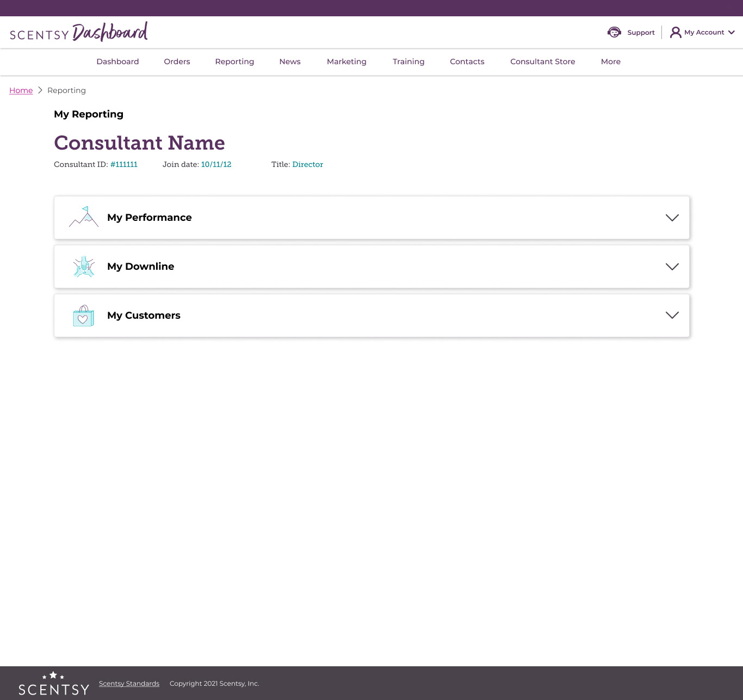Click the My Account label
The width and height of the screenshot is (743, 700).
coord(704,33)
